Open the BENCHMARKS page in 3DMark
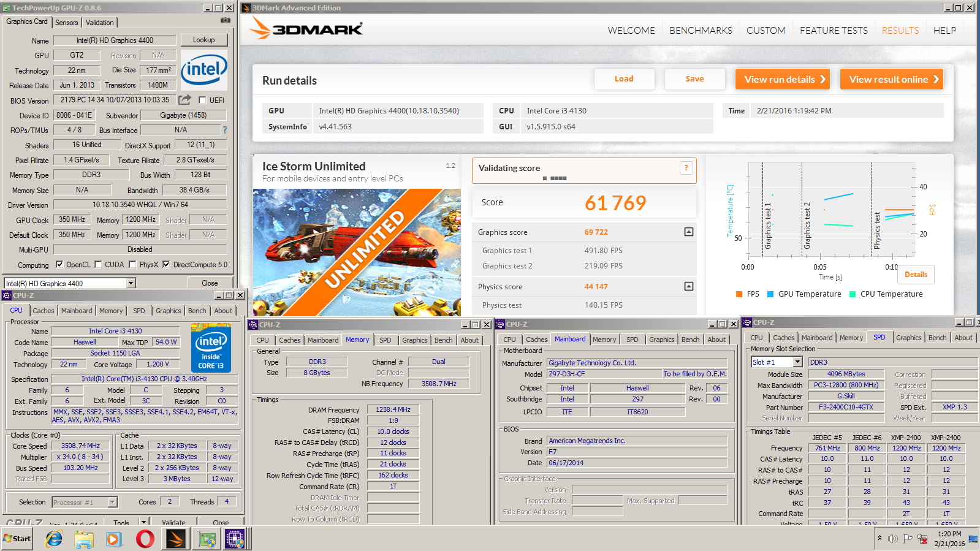 701,30
